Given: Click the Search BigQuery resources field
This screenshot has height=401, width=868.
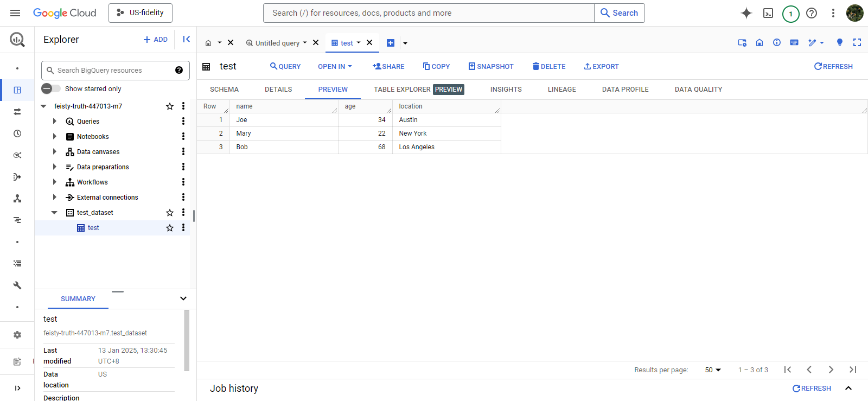Looking at the screenshot, I should (116, 70).
